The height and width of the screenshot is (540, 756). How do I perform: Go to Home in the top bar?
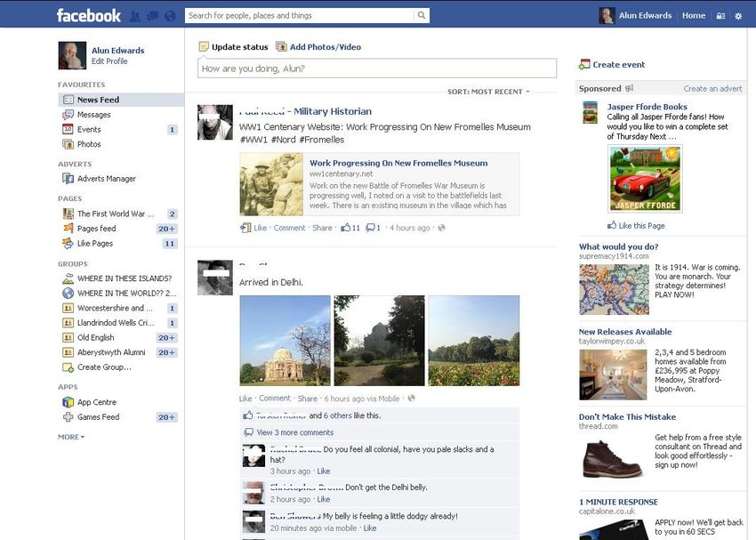pos(694,15)
